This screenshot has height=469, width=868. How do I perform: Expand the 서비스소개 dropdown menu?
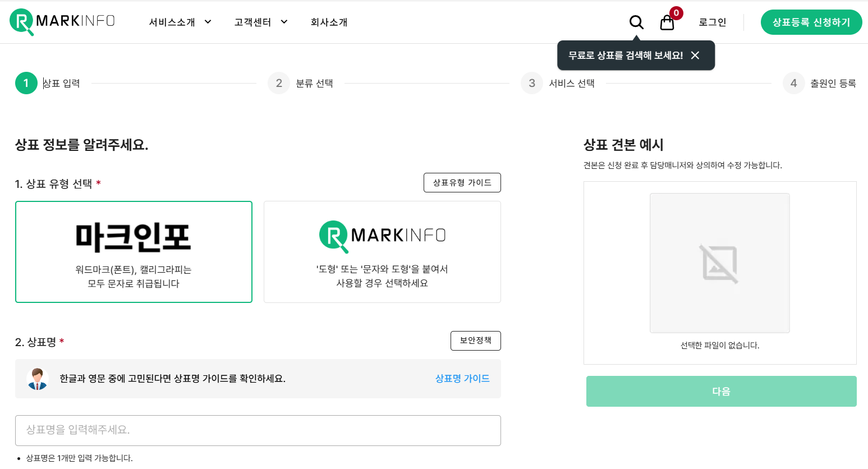[180, 22]
